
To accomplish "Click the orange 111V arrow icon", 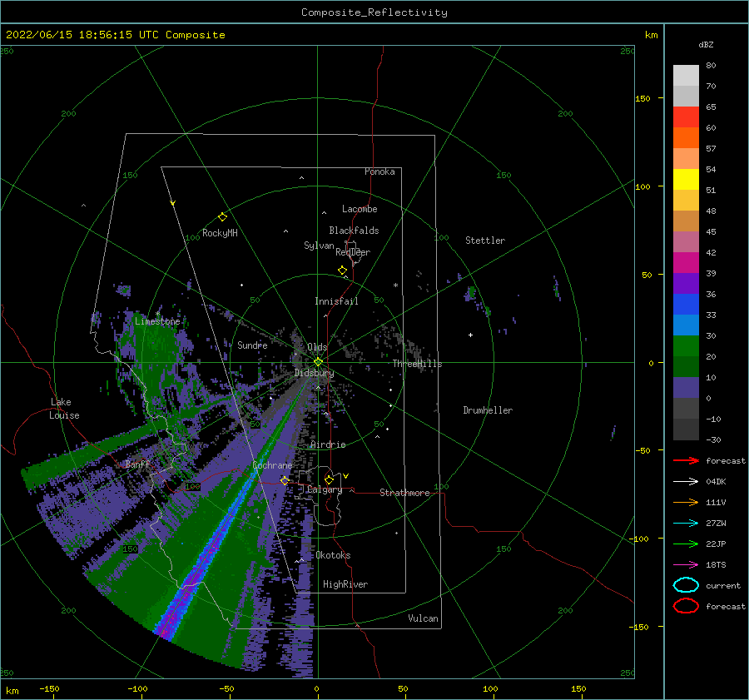I will [x=686, y=502].
